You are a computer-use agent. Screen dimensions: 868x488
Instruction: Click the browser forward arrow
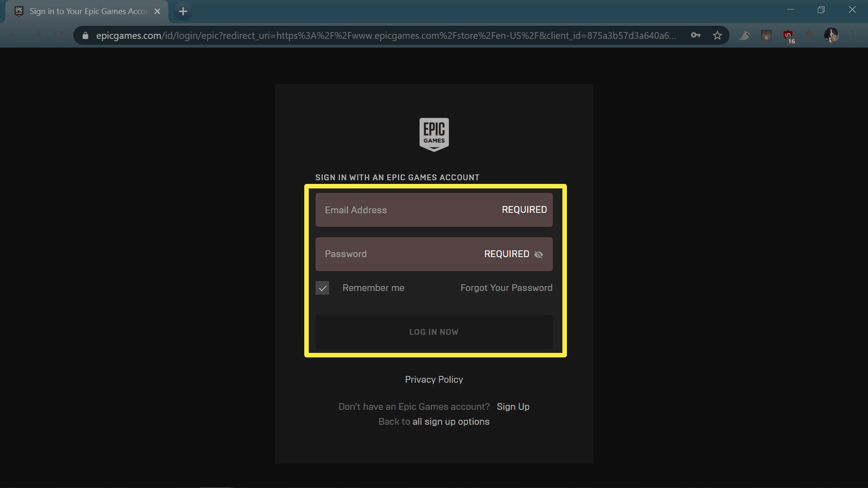(37, 35)
